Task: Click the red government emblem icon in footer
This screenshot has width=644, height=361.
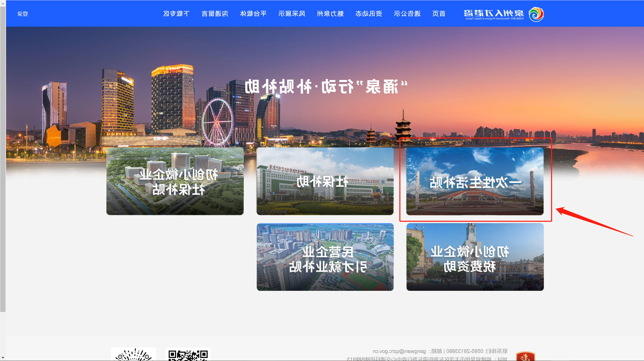Action: click(525, 356)
